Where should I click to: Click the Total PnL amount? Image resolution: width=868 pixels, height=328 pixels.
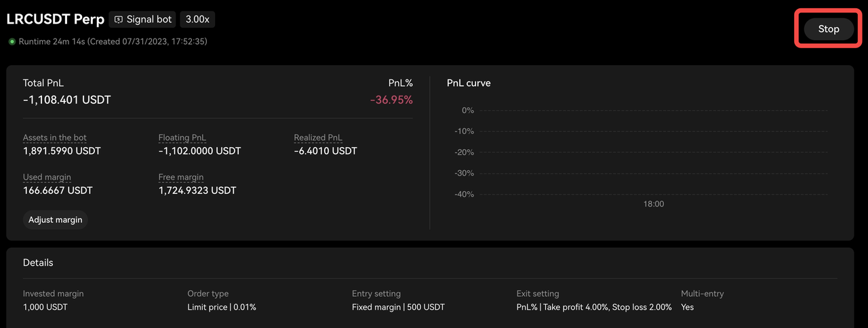tap(67, 100)
